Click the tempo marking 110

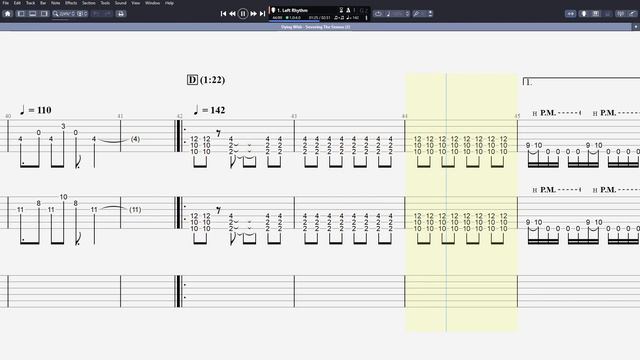tap(36, 110)
